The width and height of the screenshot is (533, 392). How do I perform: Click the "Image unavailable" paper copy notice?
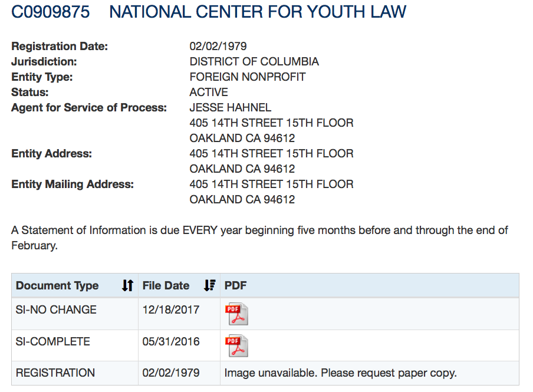point(340,373)
